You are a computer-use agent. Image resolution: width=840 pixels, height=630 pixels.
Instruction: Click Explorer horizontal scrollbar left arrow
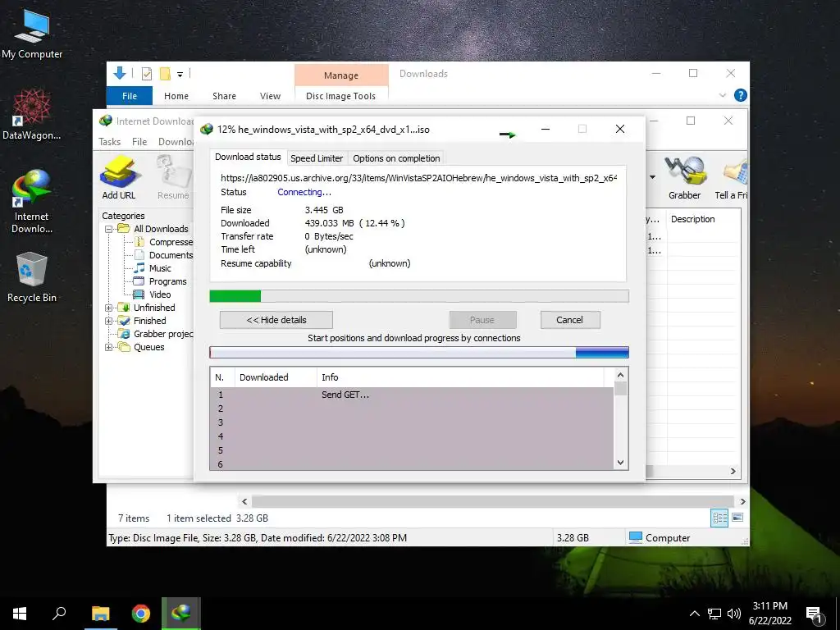pyautogui.click(x=244, y=501)
